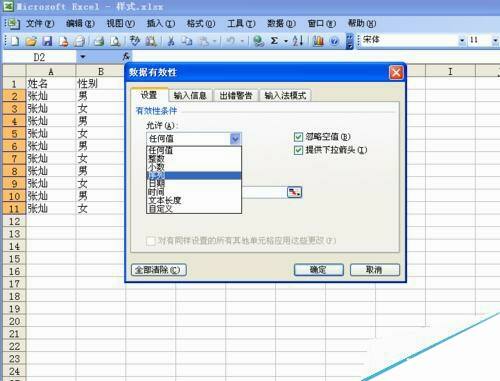Image resolution: width=500 pixels, height=381 pixels.
Task: Open the Name Box dropdown arrow
Action: pos(83,57)
